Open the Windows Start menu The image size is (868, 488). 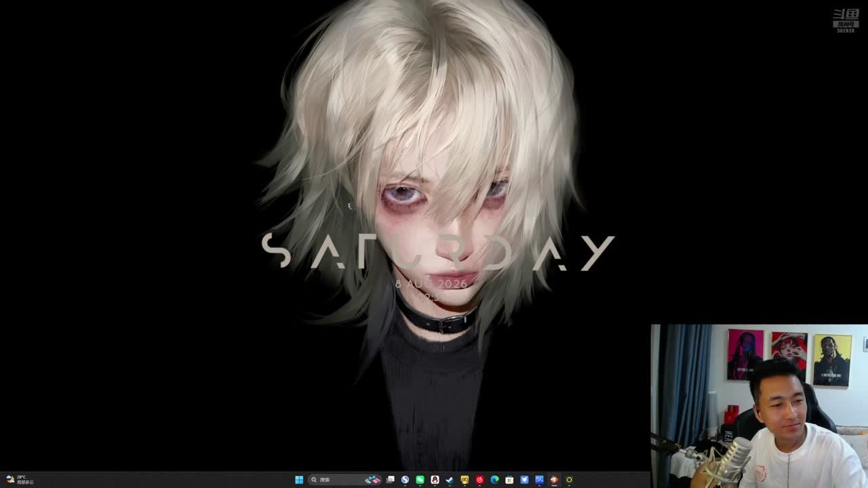(x=299, y=480)
